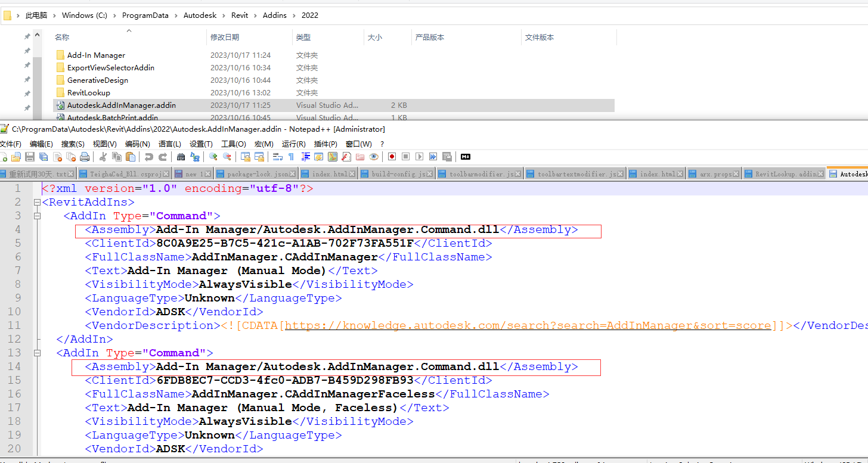This screenshot has height=463, width=868.
Task: Click the Markdown panel toolbar icon
Action: (466, 157)
